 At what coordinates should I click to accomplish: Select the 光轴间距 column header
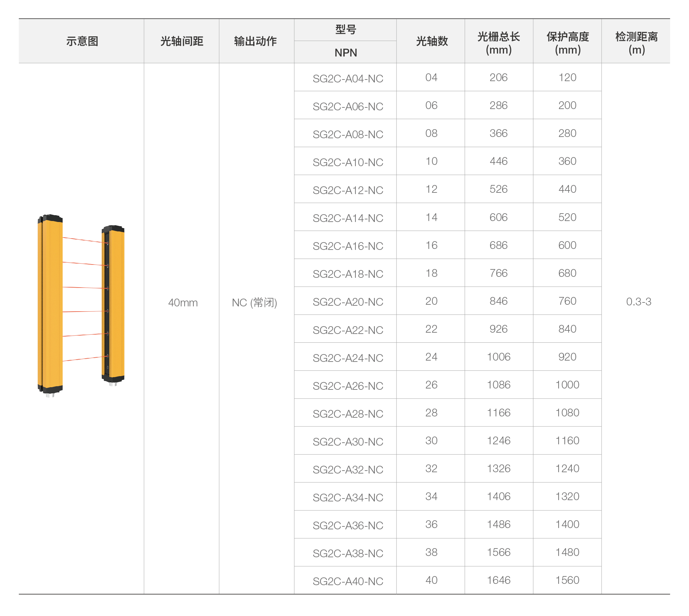(182, 41)
